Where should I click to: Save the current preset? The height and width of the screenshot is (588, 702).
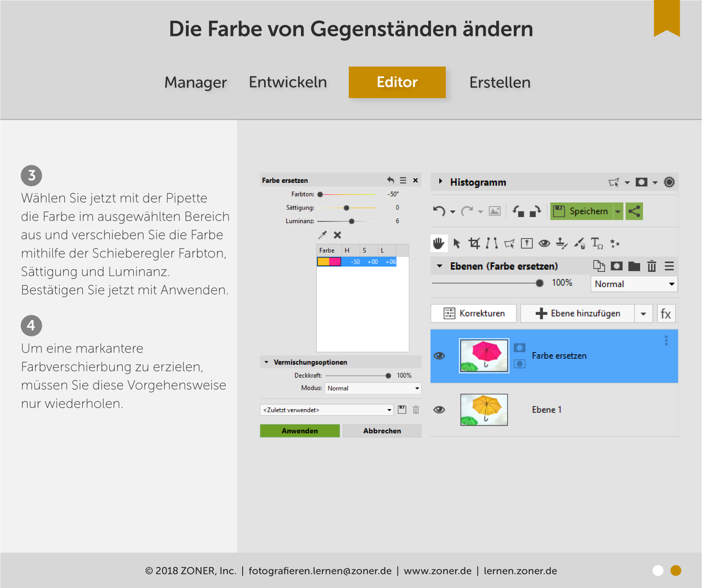(402, 410)
